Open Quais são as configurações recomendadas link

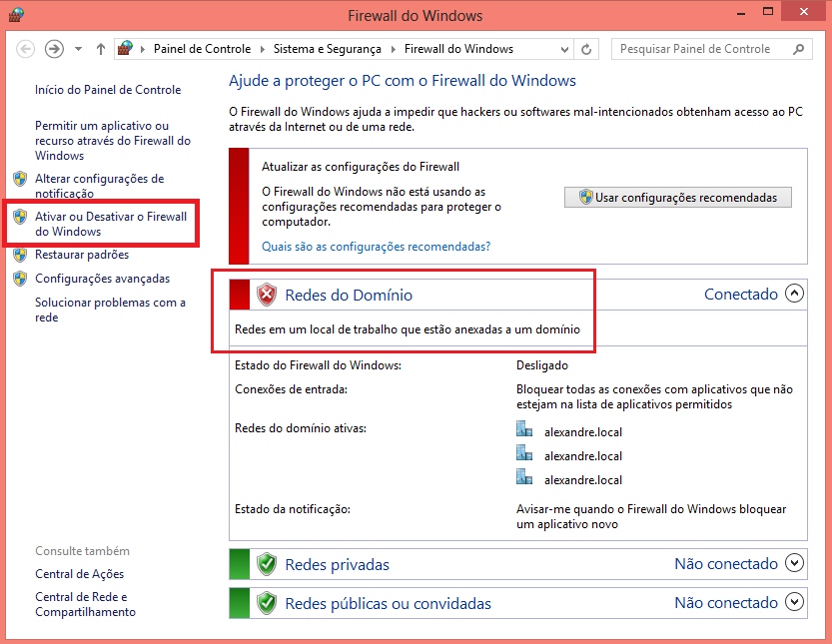coord(377,247)
